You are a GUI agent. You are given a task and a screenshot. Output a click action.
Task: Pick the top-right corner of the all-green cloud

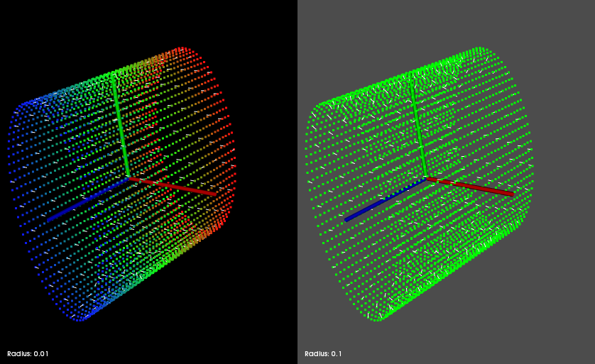[x=481, y=50]
